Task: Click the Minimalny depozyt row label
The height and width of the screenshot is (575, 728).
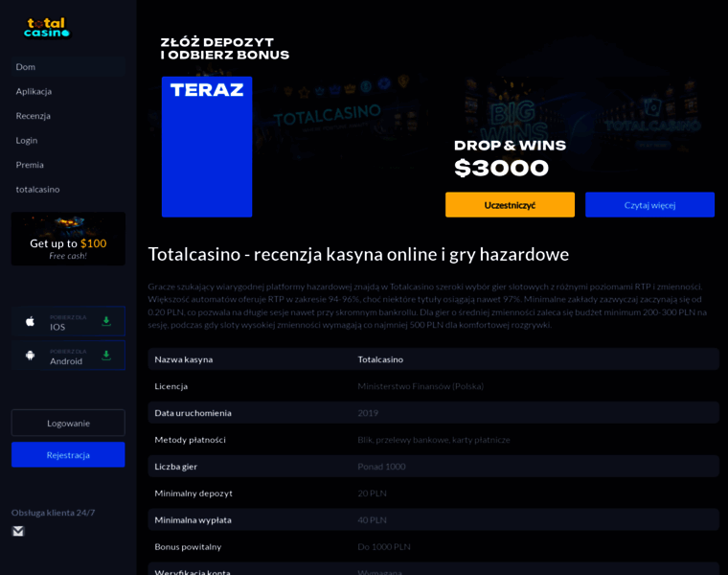Action: [193, 494]
